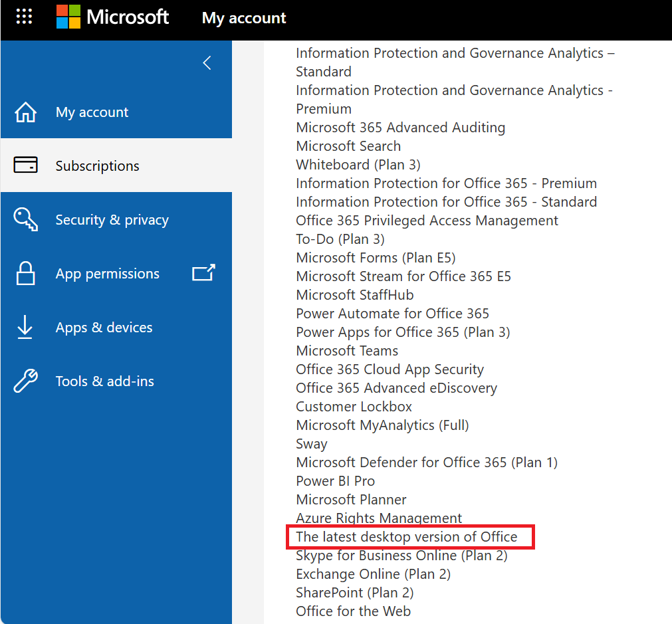The width and height of the screenshot is (672, 624).
Task: Click the external link icon next to App permissions
Action: point(203,272)
